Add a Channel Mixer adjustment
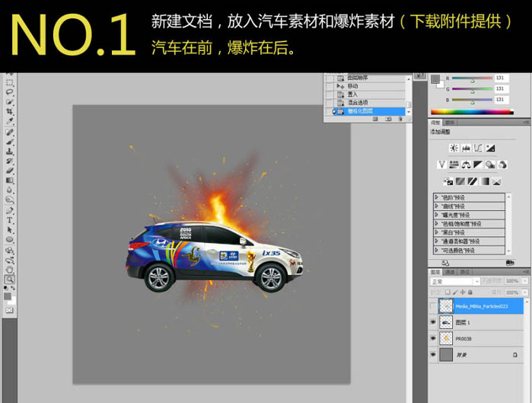The width and height of the screenshot is (532, 403). (x=502, y=165)
